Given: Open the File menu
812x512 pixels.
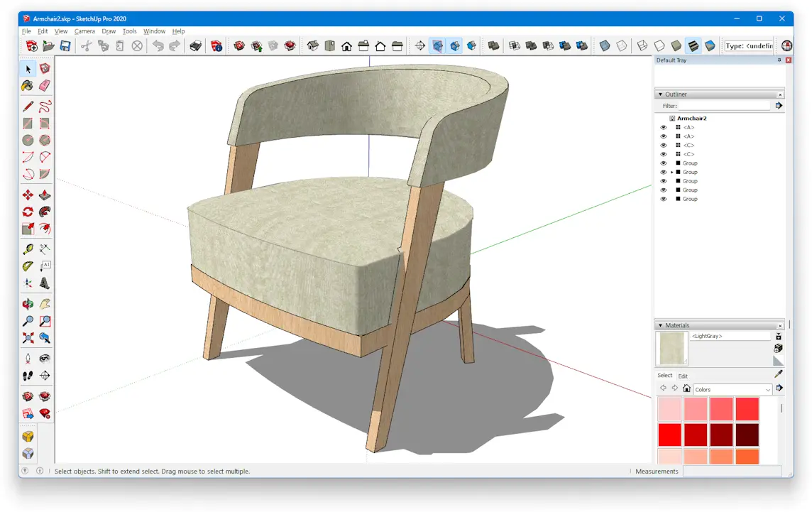Looking at the screenshot, I should 26,32.
